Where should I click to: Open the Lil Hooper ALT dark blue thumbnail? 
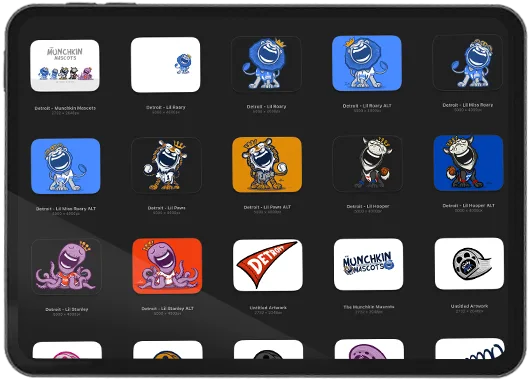tap(468, 163)
